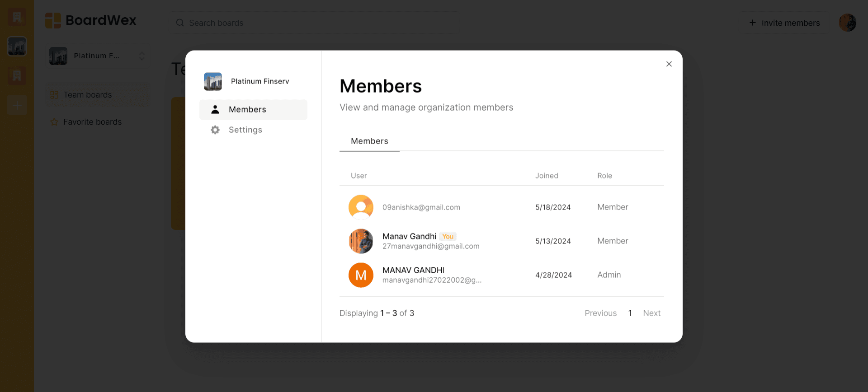Close the Members dialog with X

(x=669, y=64)
